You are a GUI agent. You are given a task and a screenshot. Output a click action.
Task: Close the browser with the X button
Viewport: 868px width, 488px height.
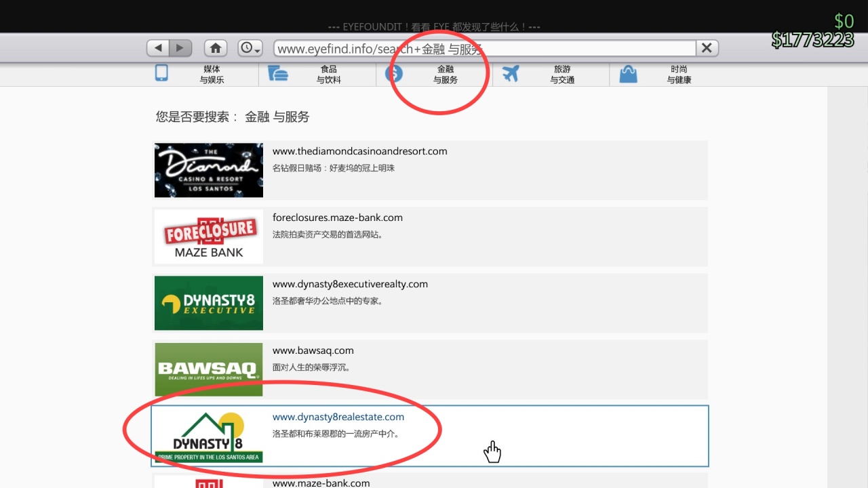pyautogui.click(x=707, y=48)
